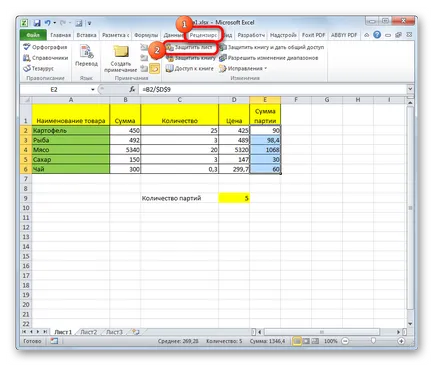Click Доступ к книге share workbook button
Screen dimensions: 434x366
point(190,69)
